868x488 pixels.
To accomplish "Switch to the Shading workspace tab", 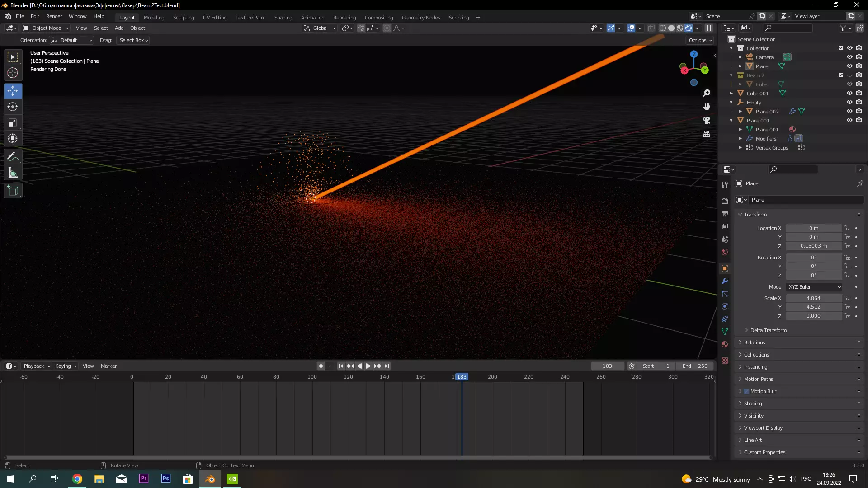I will coord(283,18).
